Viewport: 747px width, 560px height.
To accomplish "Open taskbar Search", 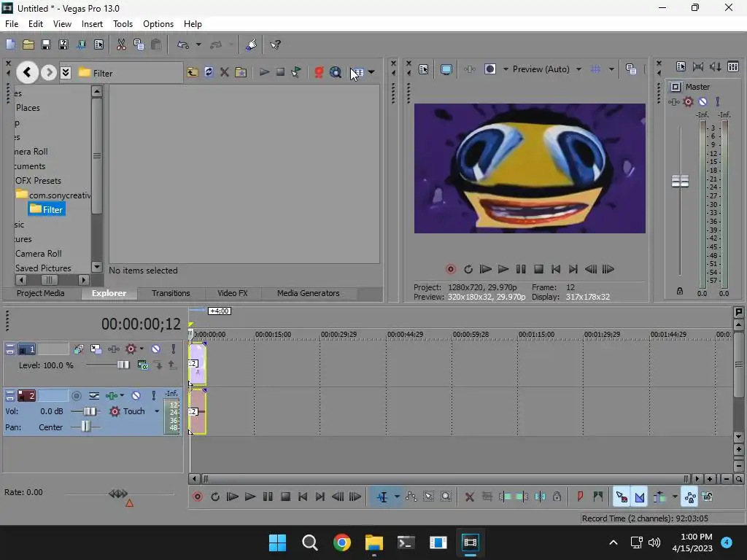I will click(x=309, y=542).
